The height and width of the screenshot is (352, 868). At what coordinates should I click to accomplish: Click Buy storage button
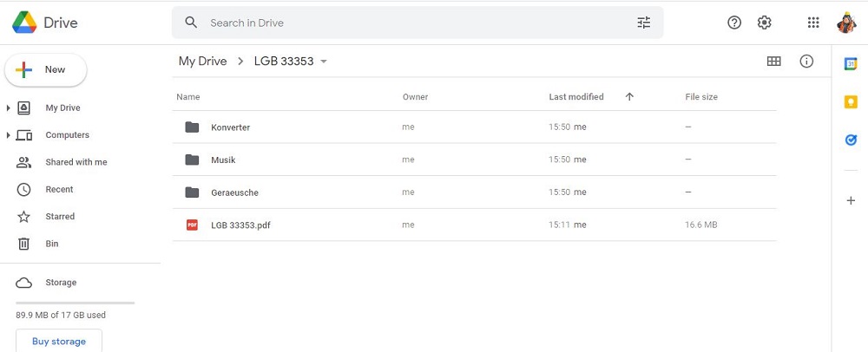click(59, 341)
